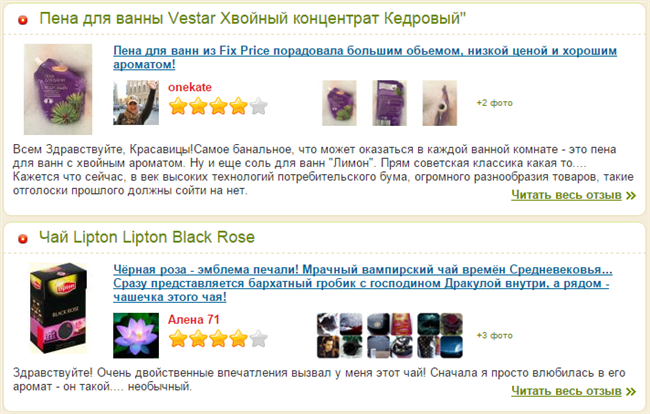The height and width of the screenshot is (414, 650).
Task: Show the +2 фото additional photos
Action: [x=495, y=103]
